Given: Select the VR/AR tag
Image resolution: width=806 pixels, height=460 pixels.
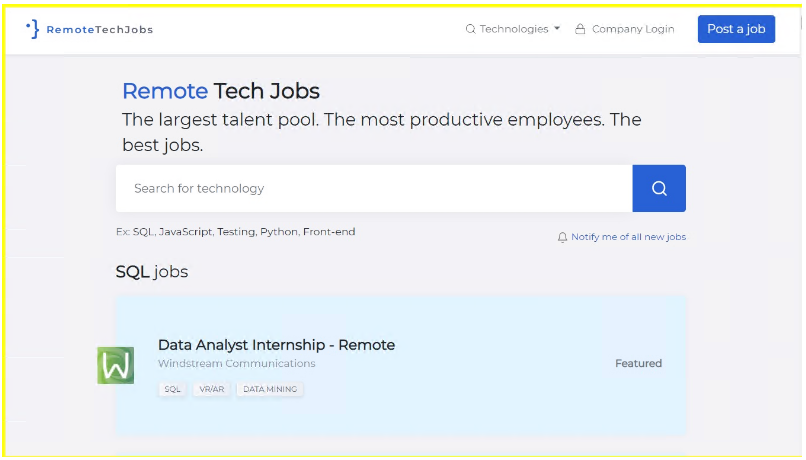Looking at the screenshot, I should (x=211, y=389).
